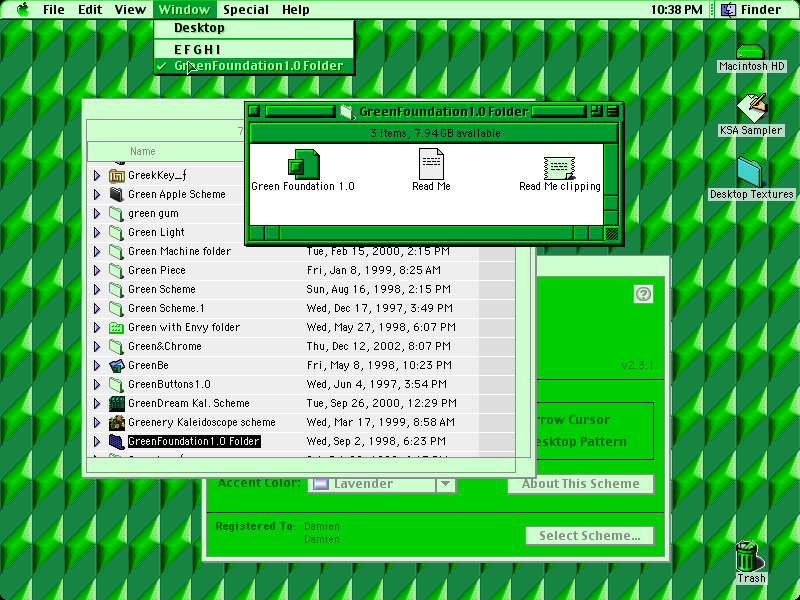Click the title bar folder proxy icon
Viewport: 800px width, 600px height.
[347, 112]
